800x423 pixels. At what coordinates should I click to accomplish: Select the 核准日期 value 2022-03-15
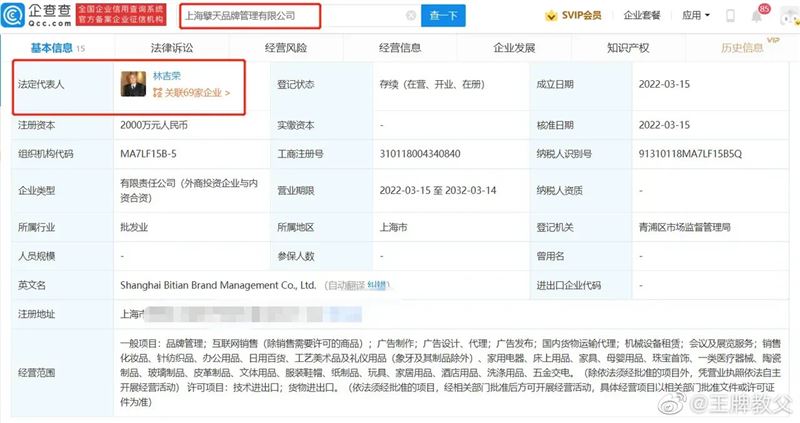[664, 125]
